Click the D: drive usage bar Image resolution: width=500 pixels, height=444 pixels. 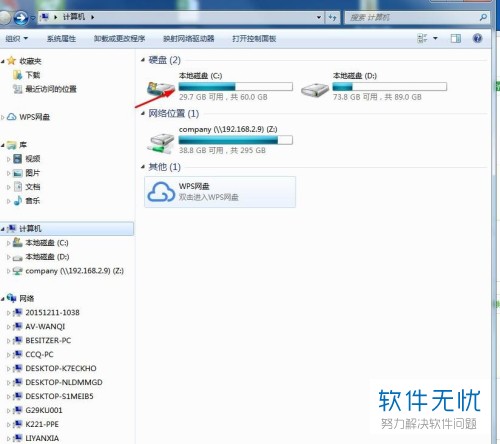pyautogui.click(x=390, y=87)
